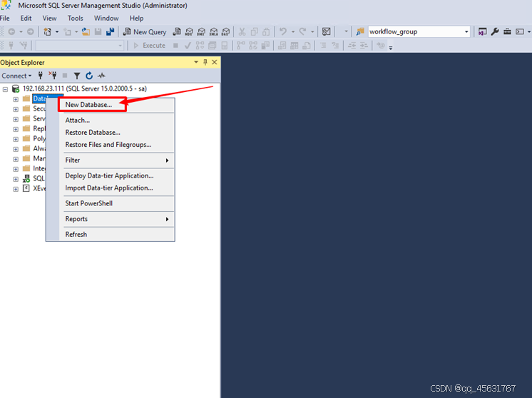Screen dimensions: 532x398
Task: Expand the PolyBase folder node
Action: 16,139
